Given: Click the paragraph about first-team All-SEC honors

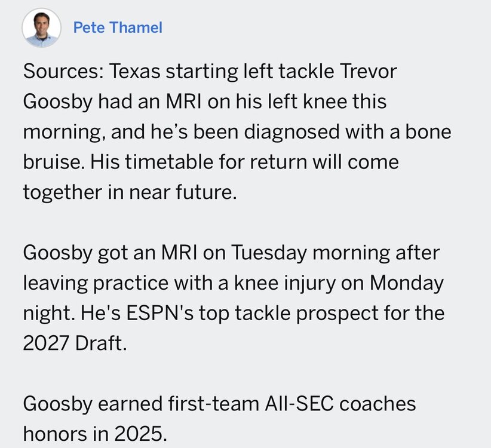Looking at the screenshot, I should tap(219, 419).
